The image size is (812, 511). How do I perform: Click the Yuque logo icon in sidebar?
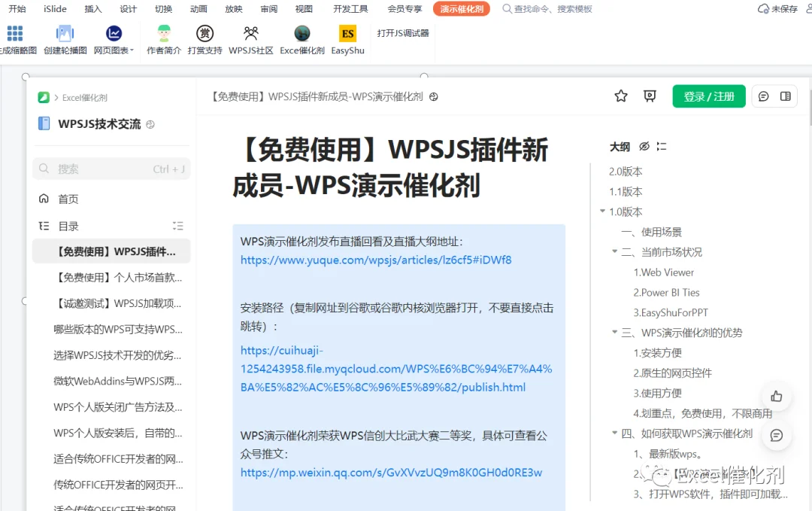(x=44, y=97)
